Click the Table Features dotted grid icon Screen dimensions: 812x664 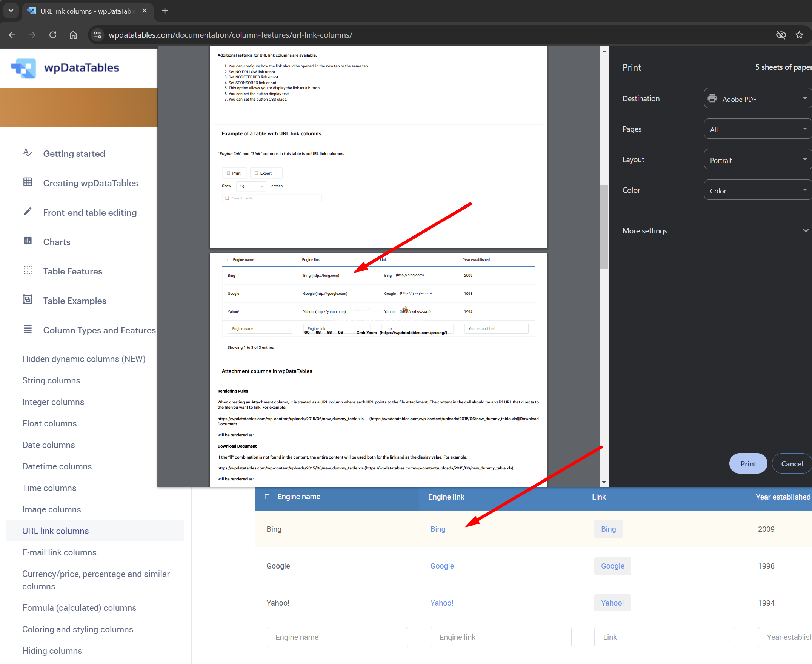28,270
